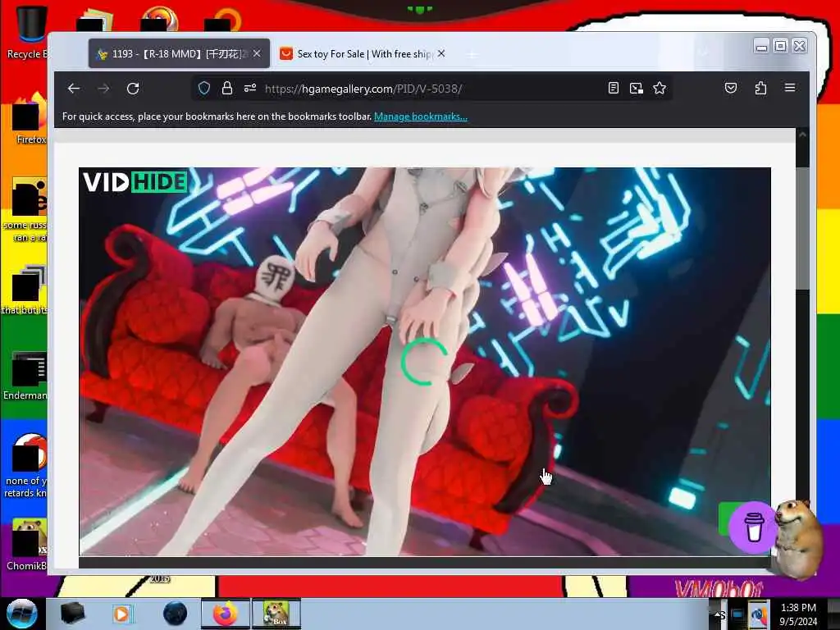840x630 pixels.
Task: Launch media player from the taskbar
Action: pos(123,614)
